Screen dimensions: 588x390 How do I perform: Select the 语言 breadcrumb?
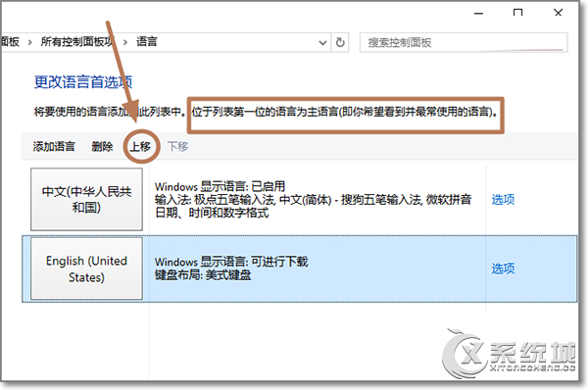click(x=147, y=41)
